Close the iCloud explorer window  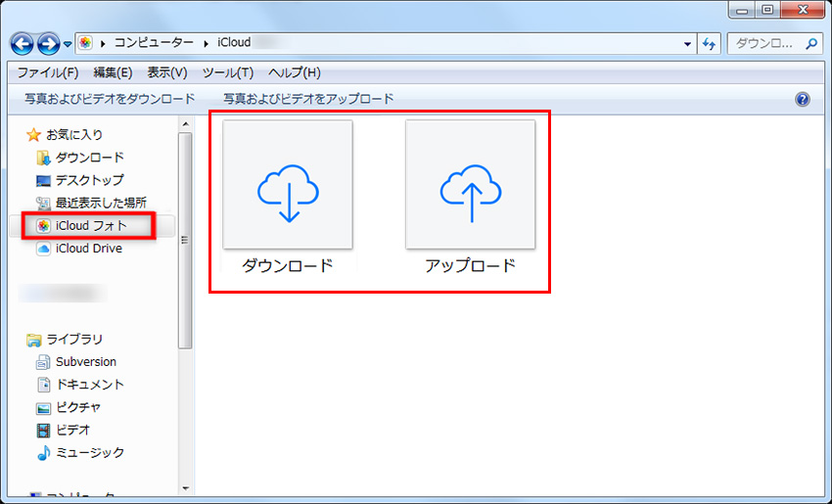[803, 10]
